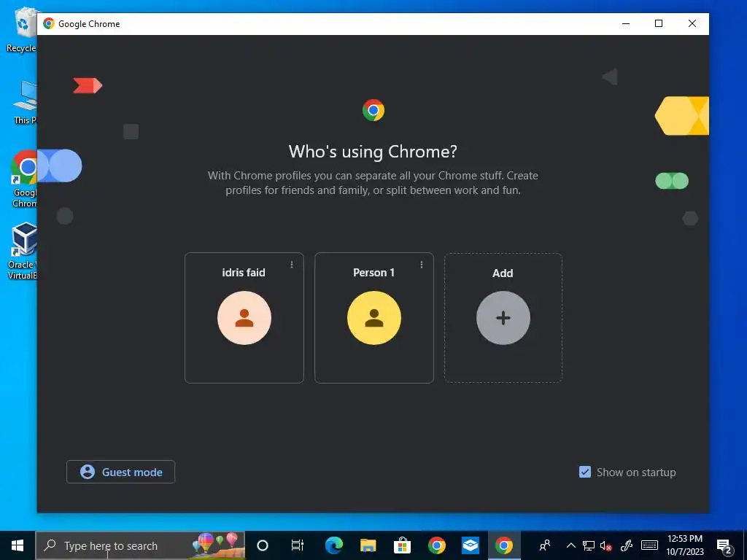Open Task View on the taskbar
The image size is (747, 560).
pyautogui.click(x=298, y=545)
